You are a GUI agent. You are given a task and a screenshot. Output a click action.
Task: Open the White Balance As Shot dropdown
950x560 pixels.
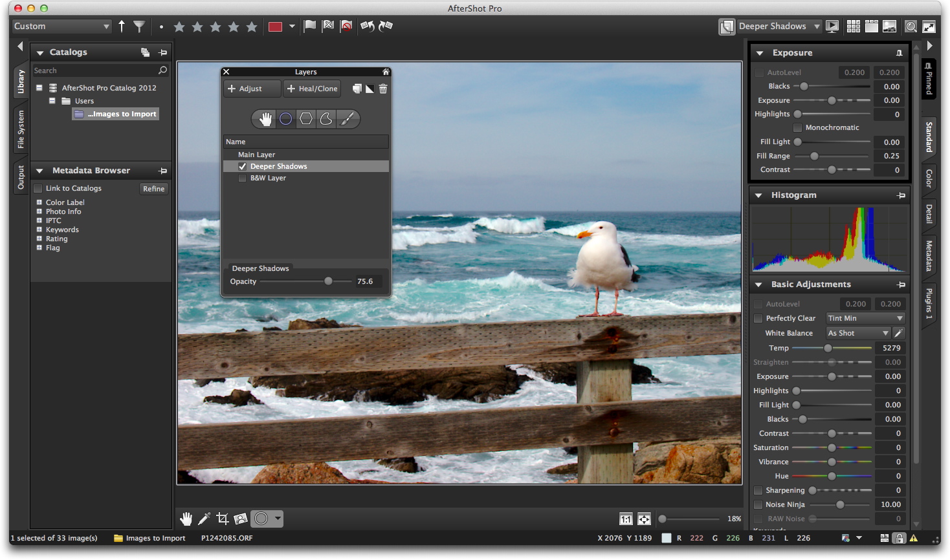(859, 333)
